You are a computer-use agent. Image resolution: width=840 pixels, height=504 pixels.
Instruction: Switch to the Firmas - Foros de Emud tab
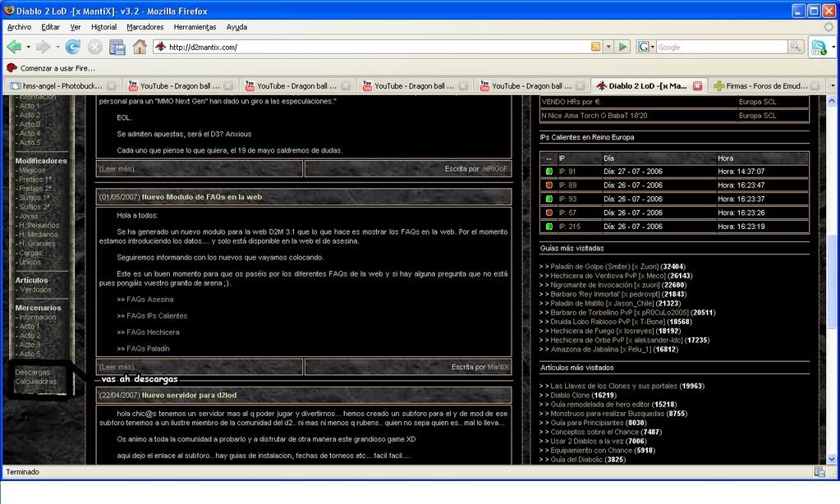[x=767, y=85]
